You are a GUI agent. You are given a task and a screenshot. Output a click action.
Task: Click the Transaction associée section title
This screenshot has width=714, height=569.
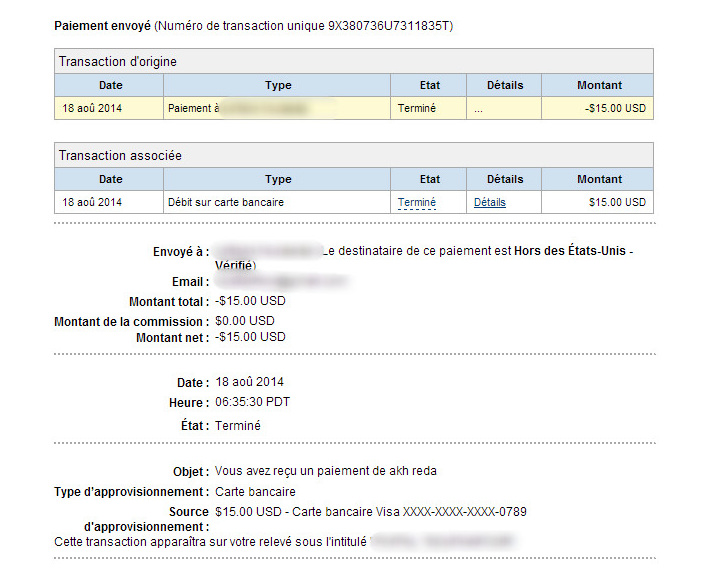click(120, 156)
